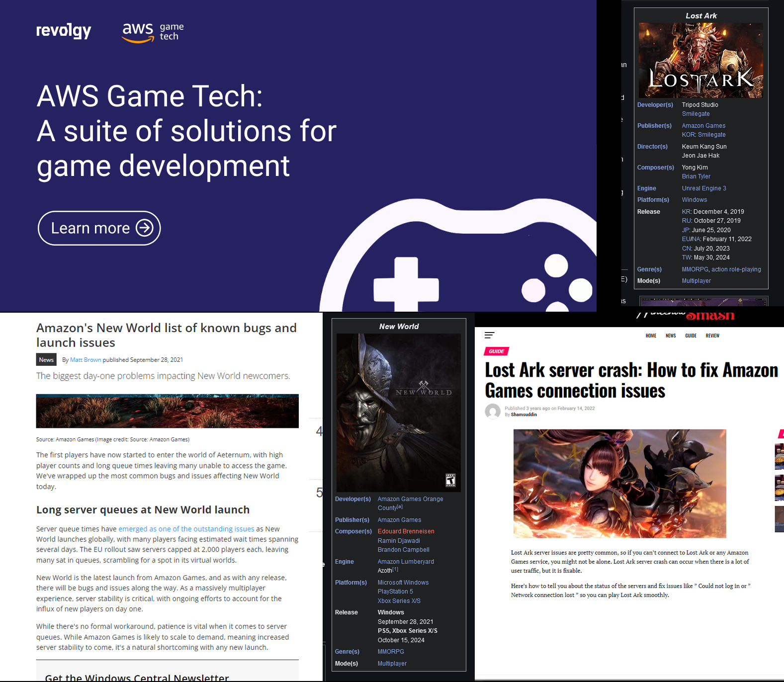Click 'October 15, 2024' release date text
The height and width of the screenshot is (682, 784).
(401, 640)
